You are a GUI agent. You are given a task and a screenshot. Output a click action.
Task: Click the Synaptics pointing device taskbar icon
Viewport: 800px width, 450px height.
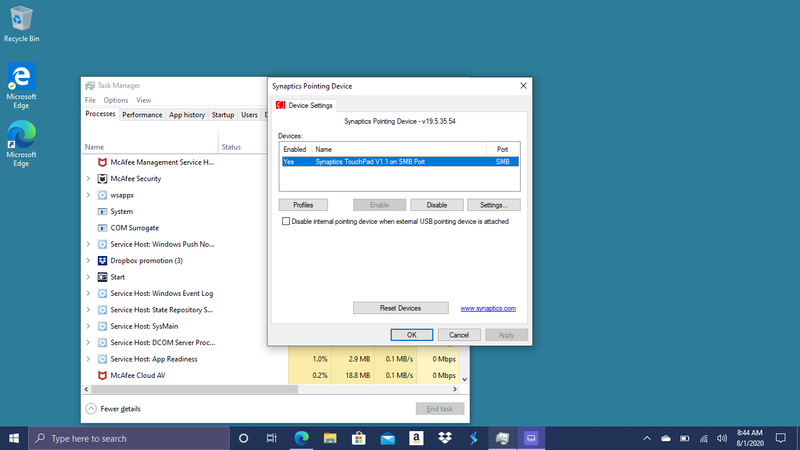(531, 438)
